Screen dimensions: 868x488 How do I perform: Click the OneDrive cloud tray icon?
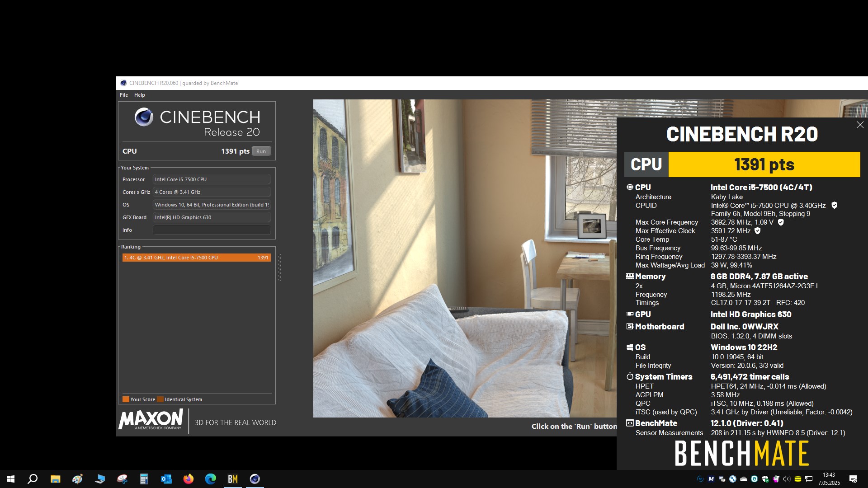pyautogui.click(x=744, y=479)
